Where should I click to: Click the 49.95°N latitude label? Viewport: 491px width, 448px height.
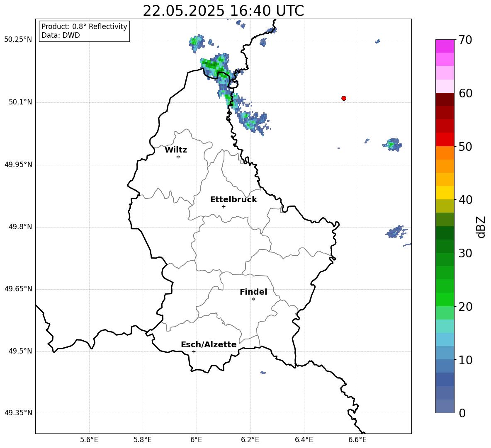pyautogui.click(x=18, y=165)
